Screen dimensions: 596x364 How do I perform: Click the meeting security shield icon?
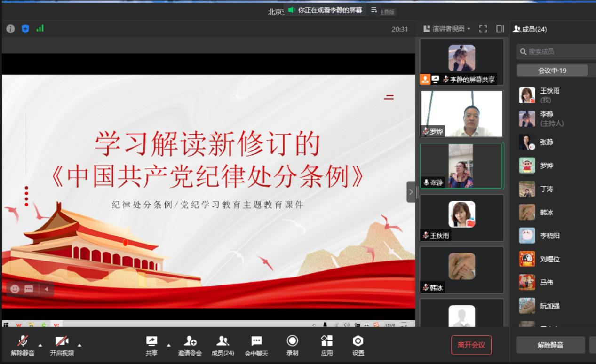(25, 28)
